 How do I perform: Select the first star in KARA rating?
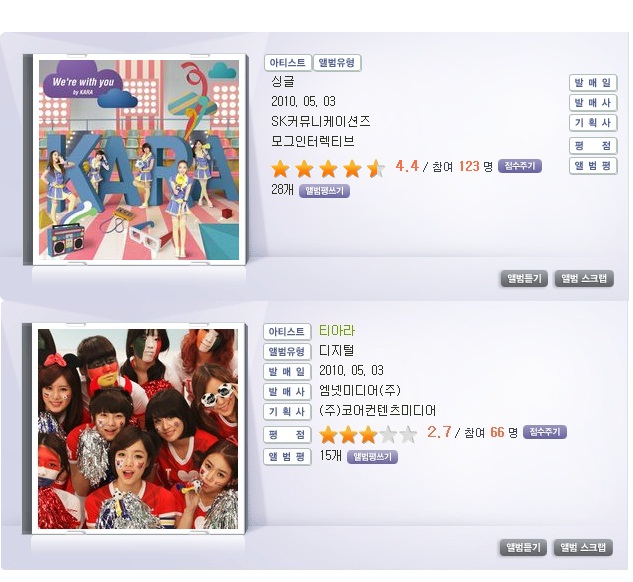pos(280,169)
